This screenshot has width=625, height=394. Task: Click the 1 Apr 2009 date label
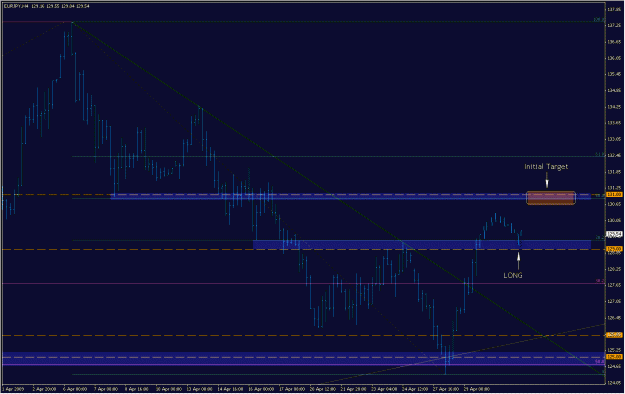(x=13, y=389)
